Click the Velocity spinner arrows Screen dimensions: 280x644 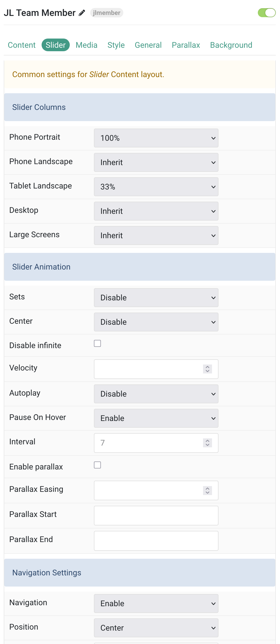pos(207,369)
